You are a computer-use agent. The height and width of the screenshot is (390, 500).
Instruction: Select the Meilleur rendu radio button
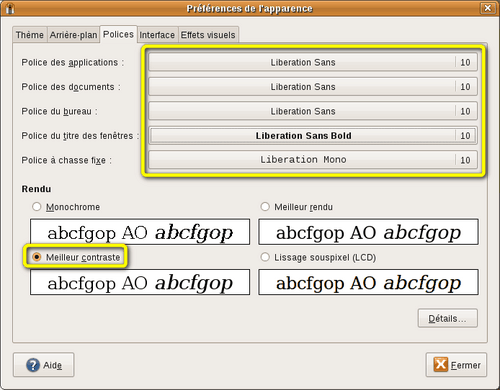(x=265, y=207)
